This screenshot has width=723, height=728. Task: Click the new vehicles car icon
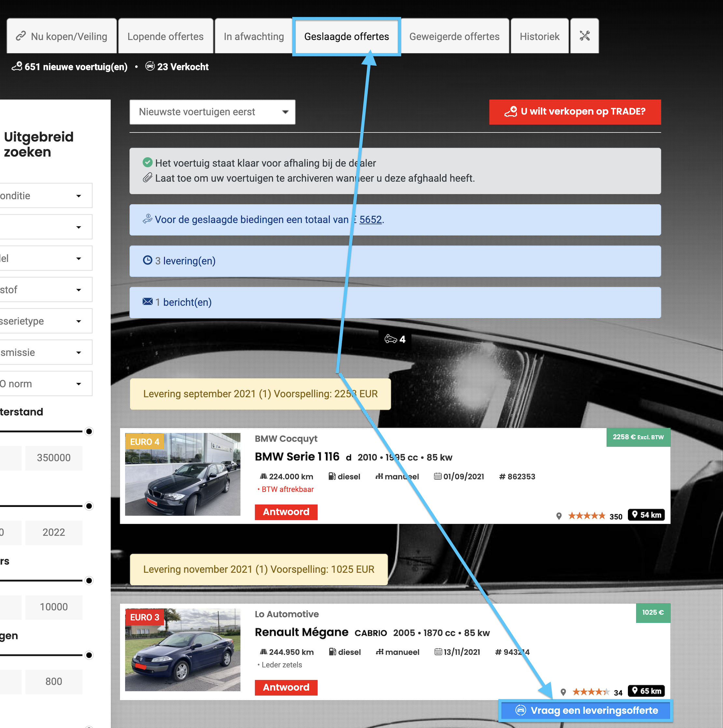point(17,66)
